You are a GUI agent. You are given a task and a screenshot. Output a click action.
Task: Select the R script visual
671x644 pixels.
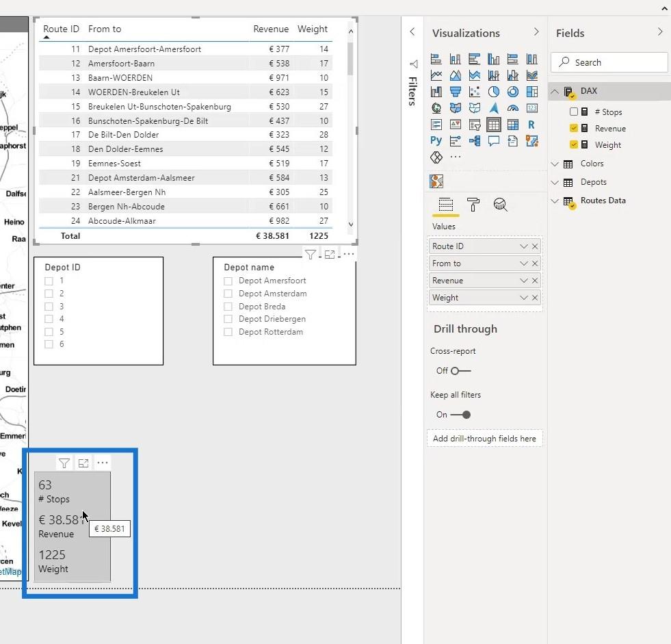click(x=532, y=125)
